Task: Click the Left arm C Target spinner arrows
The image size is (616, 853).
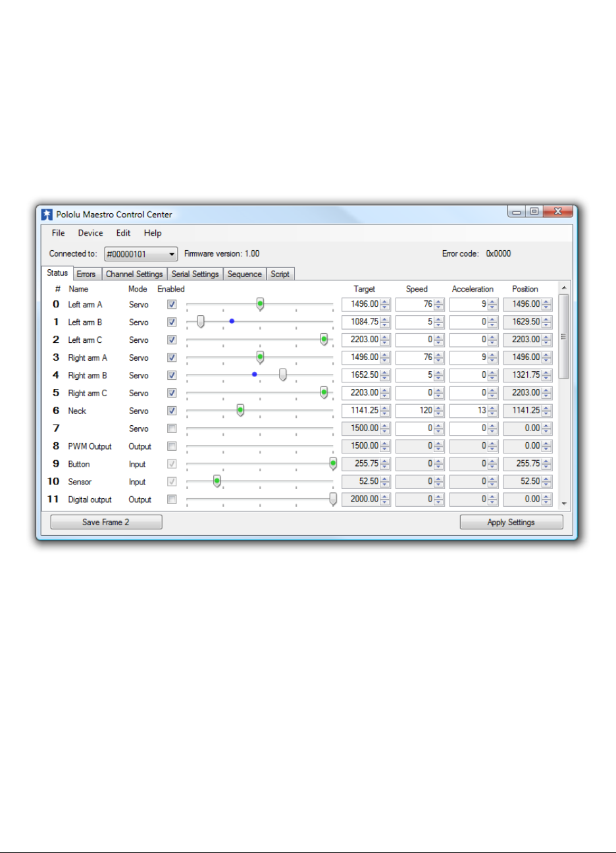Action: pyautogui.click(x=386, y=340)
